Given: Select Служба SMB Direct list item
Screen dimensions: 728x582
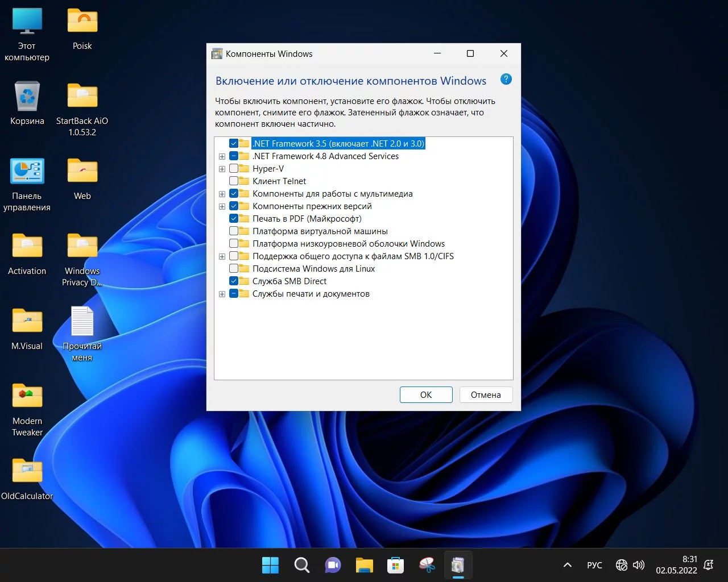Looking at the screenshot, I should coord(289,281).
